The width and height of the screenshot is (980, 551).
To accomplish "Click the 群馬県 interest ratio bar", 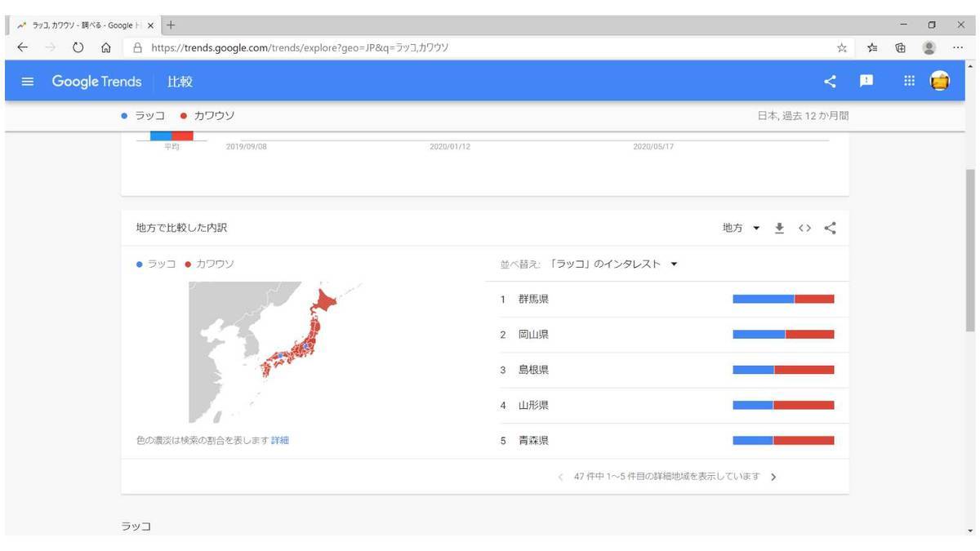I will pos(783,300).
